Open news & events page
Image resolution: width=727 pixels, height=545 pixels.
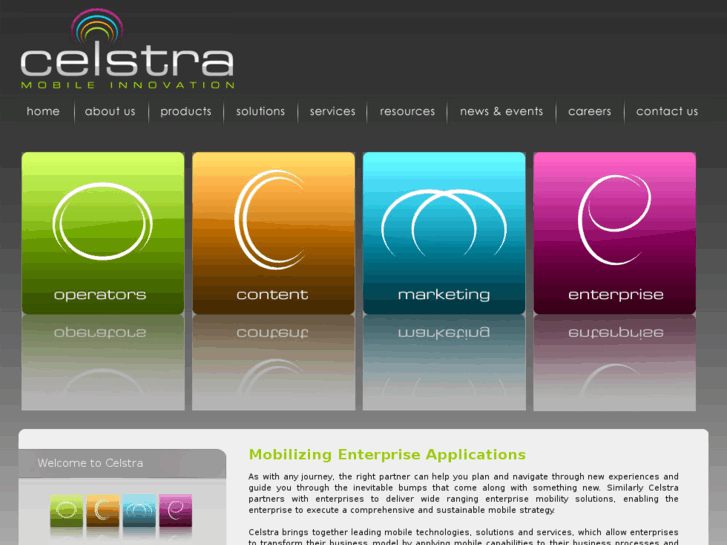[x=501, y=111]
